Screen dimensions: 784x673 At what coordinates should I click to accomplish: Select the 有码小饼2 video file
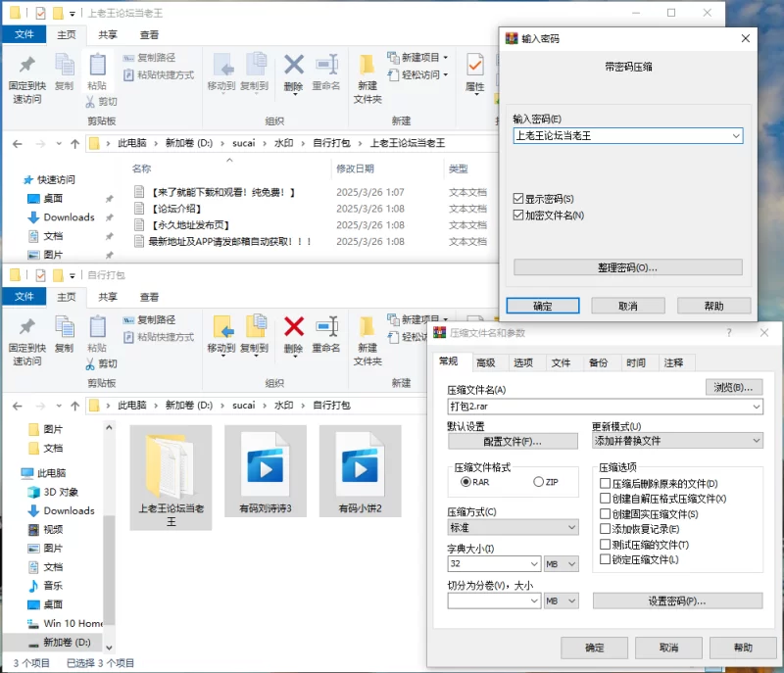(x=361, y=471)
